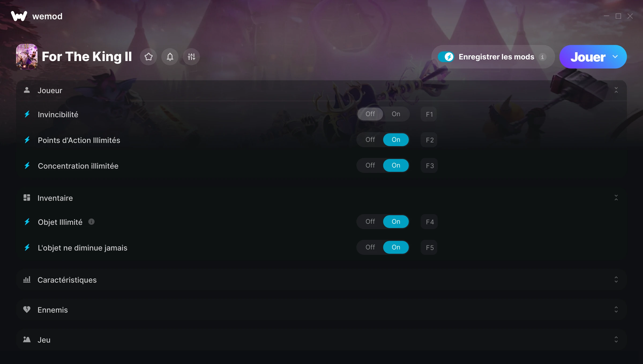Toggle the Enregistrer les mods switch

446,57
